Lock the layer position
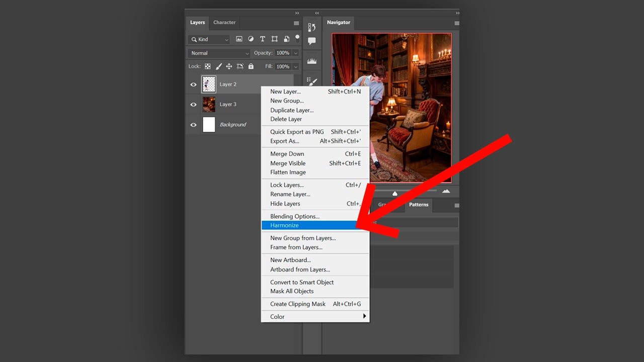 [x=229, y=66]
